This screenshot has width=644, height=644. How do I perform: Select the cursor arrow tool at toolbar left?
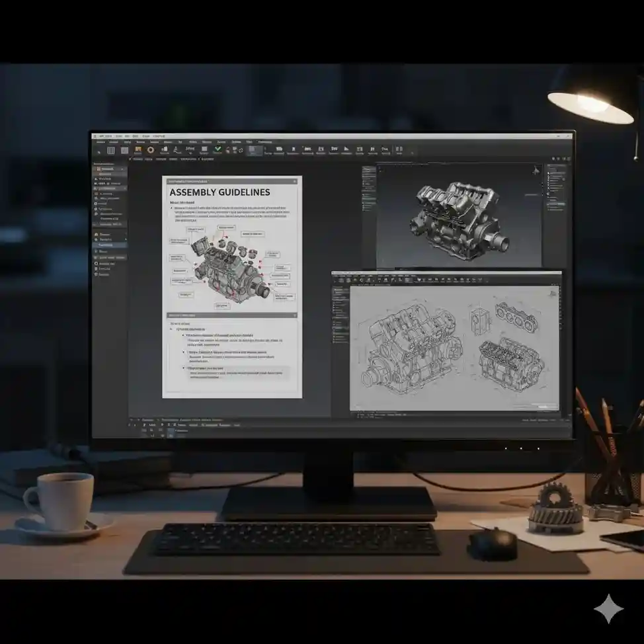(x=99, y=149)
